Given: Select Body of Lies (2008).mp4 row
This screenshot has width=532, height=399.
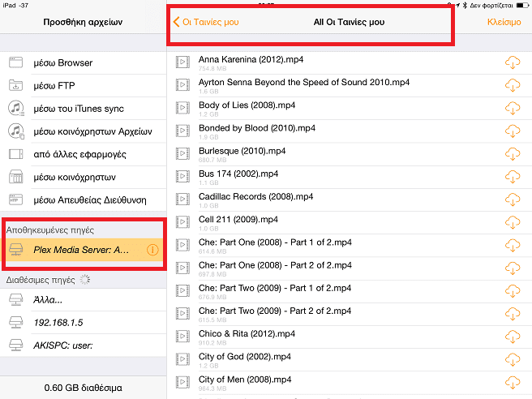Looking at the screenshot, I should (x=350, y=108).
